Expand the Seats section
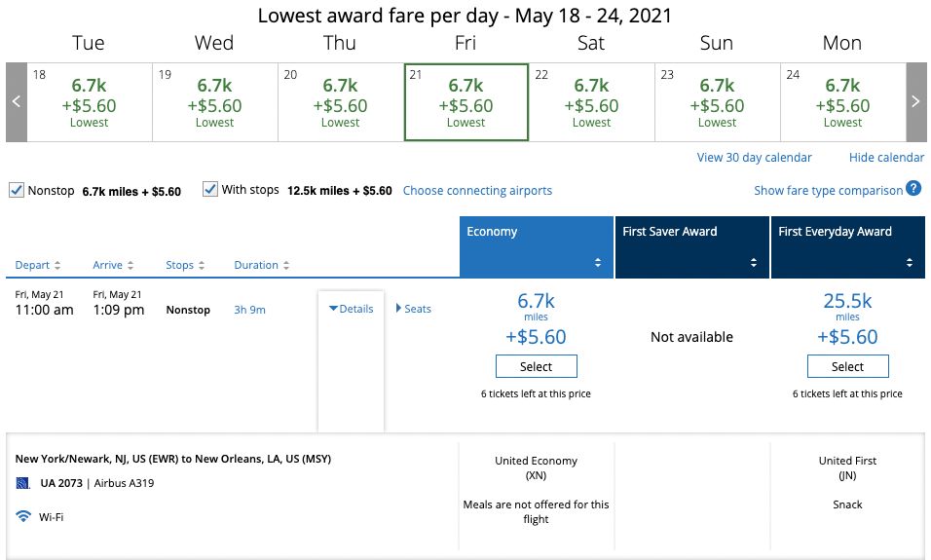The height and width of the screenshot is (560, 931). point(413,309)
